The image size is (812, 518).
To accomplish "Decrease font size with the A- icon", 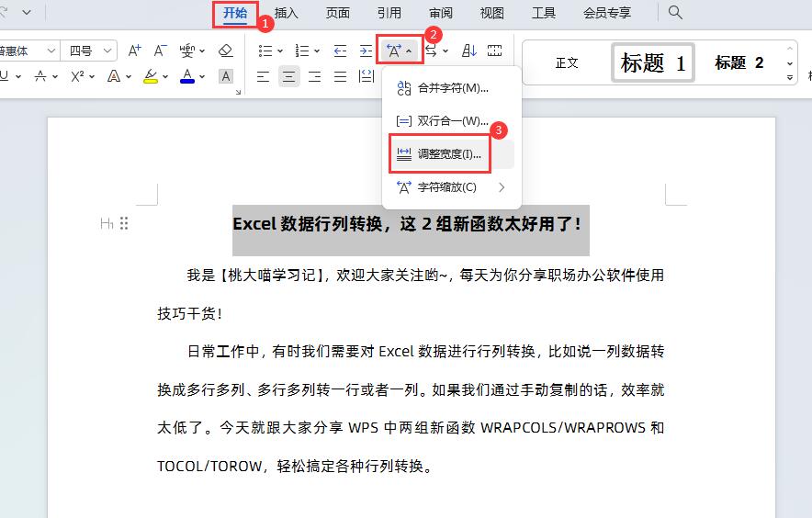I will (161, 51).
